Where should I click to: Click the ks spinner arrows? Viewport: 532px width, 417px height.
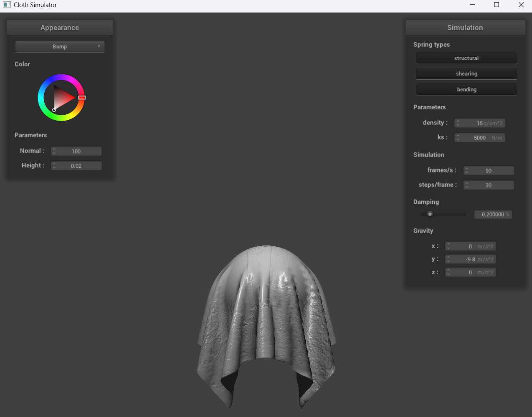tap(458, 138)
